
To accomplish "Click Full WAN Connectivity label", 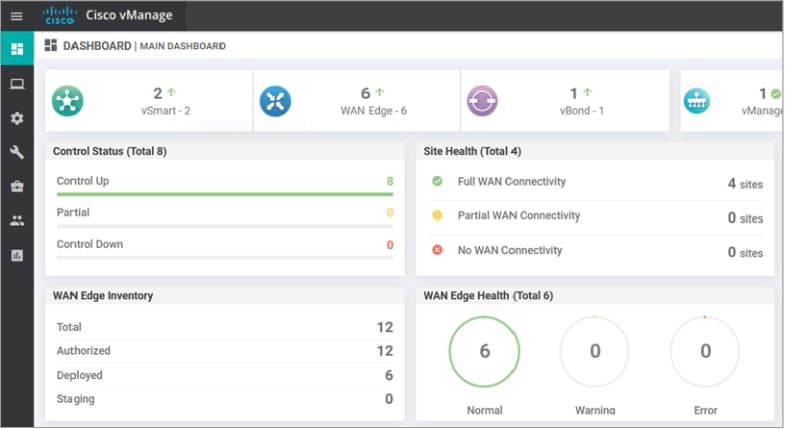I will point(512,181).
